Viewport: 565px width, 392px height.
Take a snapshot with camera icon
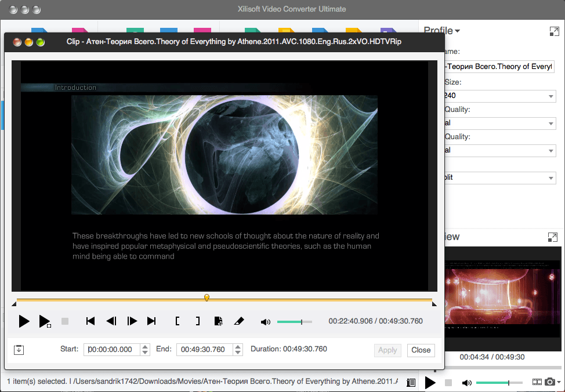pos(549,382)
